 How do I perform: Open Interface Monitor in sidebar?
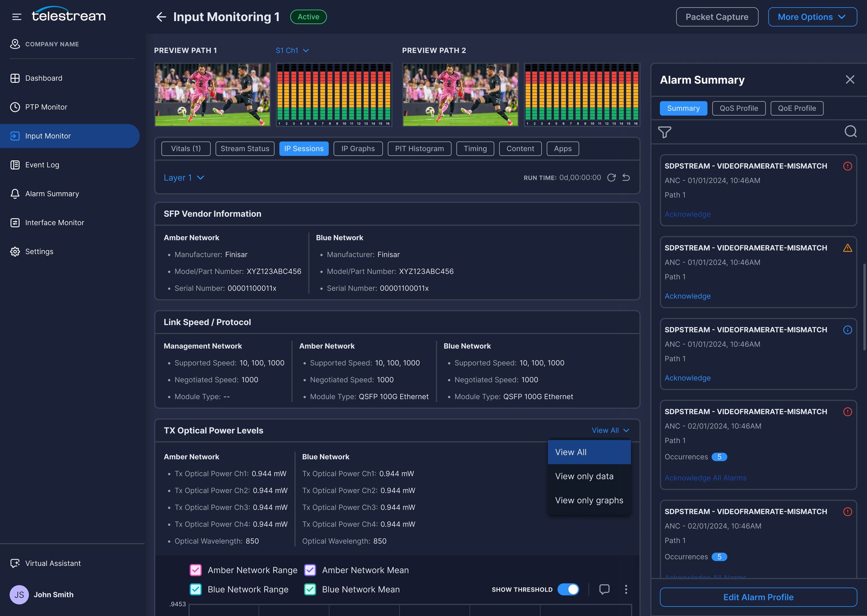point(55,223)
